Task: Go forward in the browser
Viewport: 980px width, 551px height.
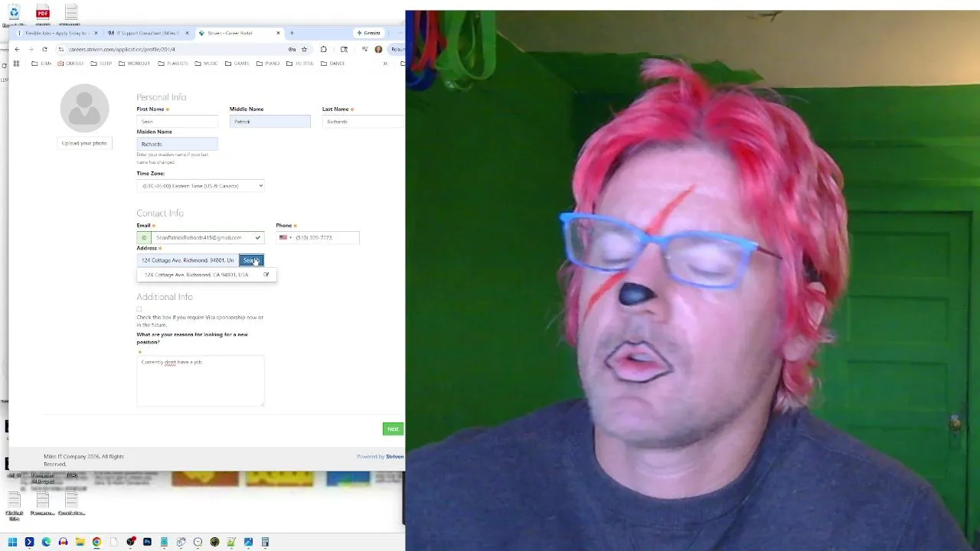Action: coord(31,49)
